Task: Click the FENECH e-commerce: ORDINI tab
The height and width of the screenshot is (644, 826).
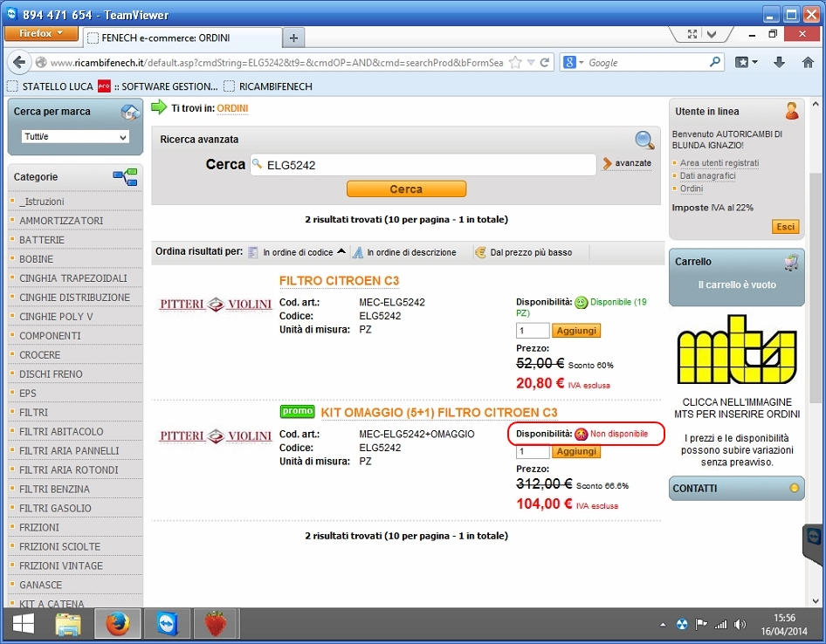Action: [x=182, y=38]
